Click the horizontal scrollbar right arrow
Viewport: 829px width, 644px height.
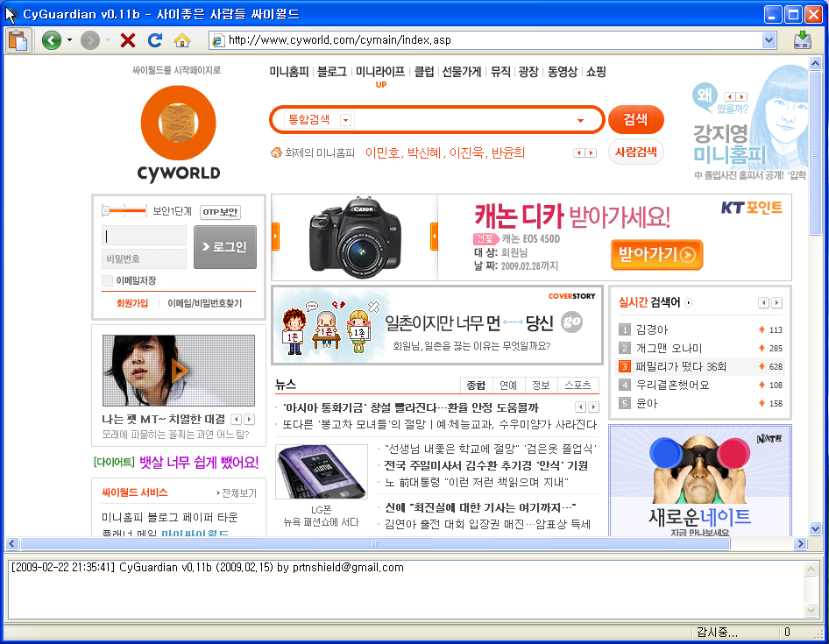click(800, 543)
